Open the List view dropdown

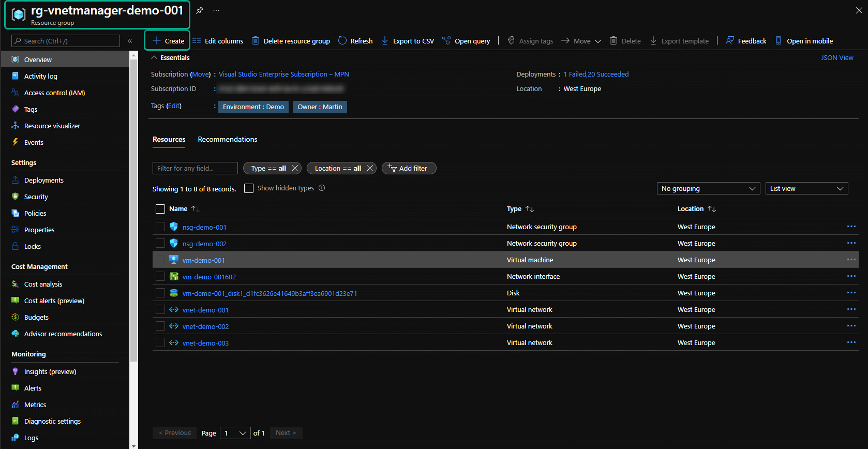click(x=806, y=188)
